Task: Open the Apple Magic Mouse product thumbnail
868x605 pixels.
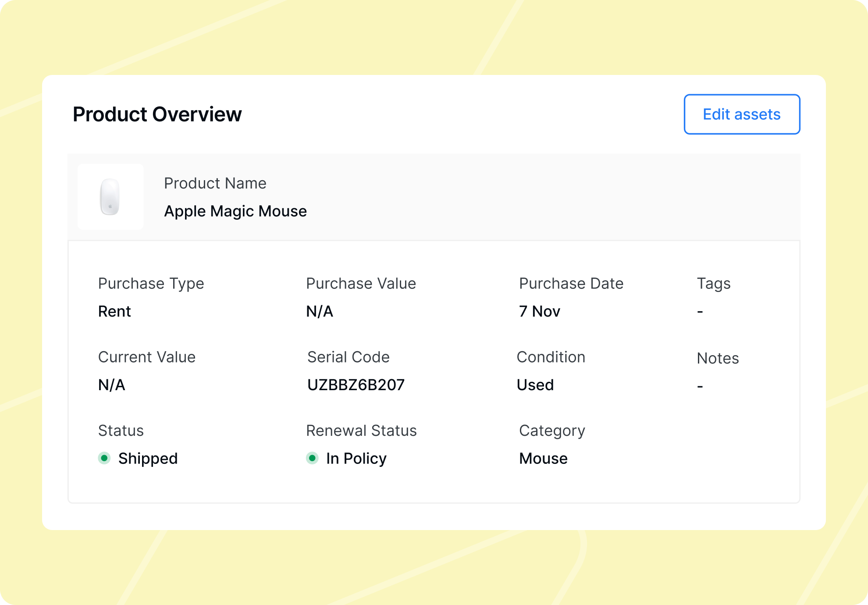Action: (110, 197)
